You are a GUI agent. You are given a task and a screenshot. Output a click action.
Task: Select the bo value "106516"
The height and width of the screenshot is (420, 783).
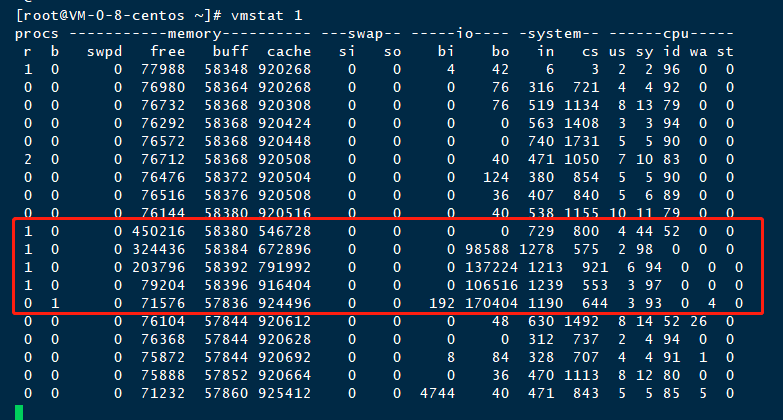[x=491, y=285]
